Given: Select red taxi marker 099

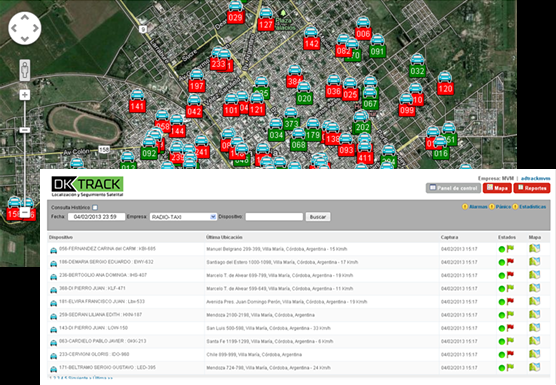Looking at the screenshot, I should (407, 105).
